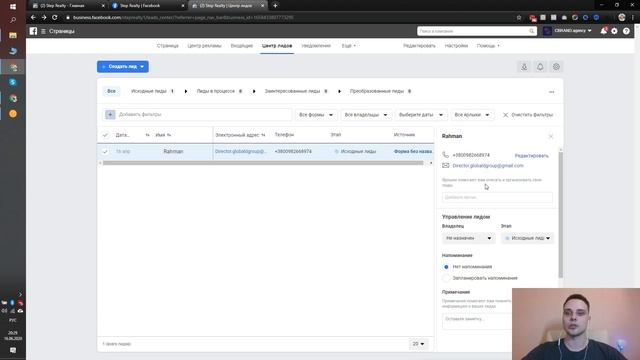The width and height of the screenshot is (640, 360).
Task: Open Все ярлыки filter dropdown
Action: (x=472, y=115)
